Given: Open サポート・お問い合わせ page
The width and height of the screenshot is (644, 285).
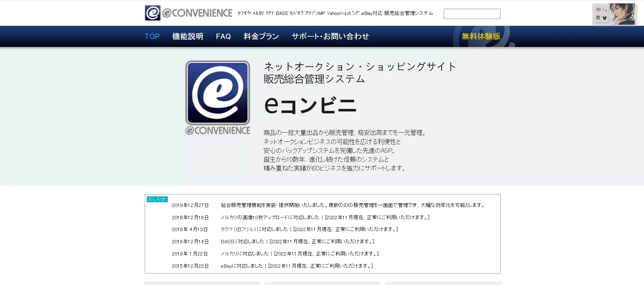Looking at the screenshot, I should pos(330,36).
